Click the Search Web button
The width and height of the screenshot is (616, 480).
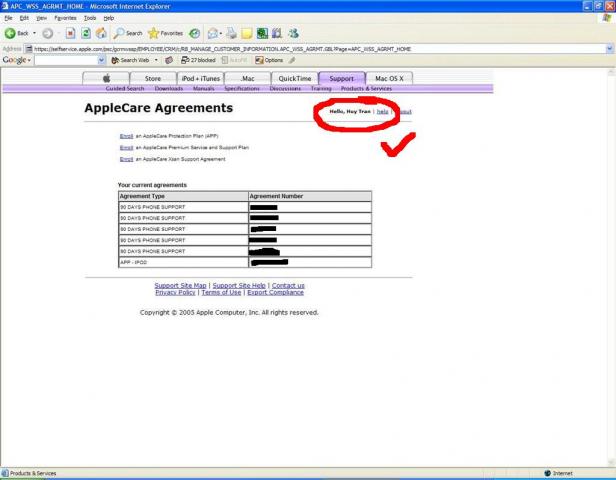click(x=130, y=60)
